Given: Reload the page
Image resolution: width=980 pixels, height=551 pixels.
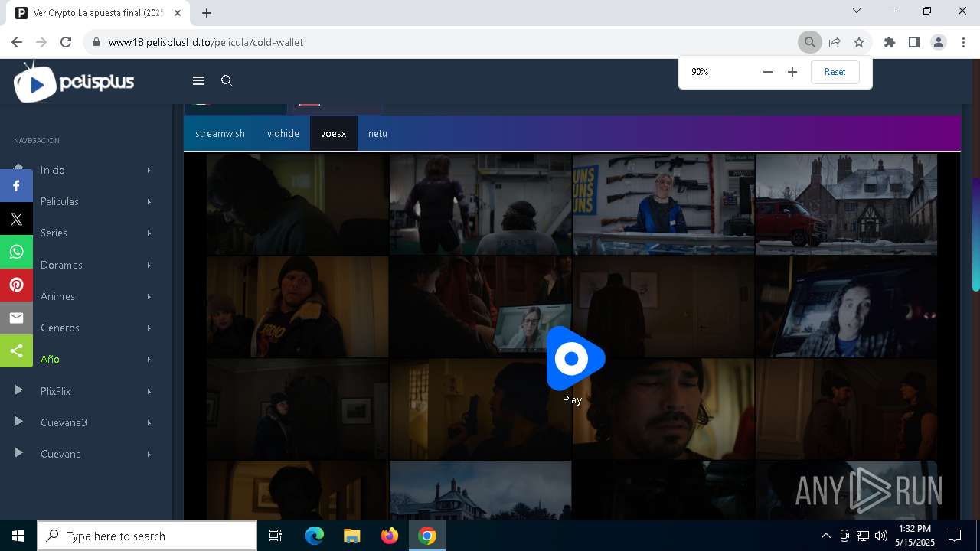Looking at the screenshot, I should point(66,42).
